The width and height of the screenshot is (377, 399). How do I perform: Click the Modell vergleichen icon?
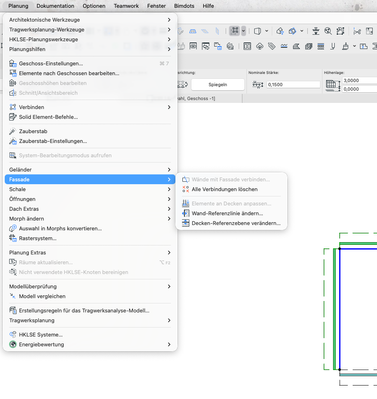click(13, 296)
